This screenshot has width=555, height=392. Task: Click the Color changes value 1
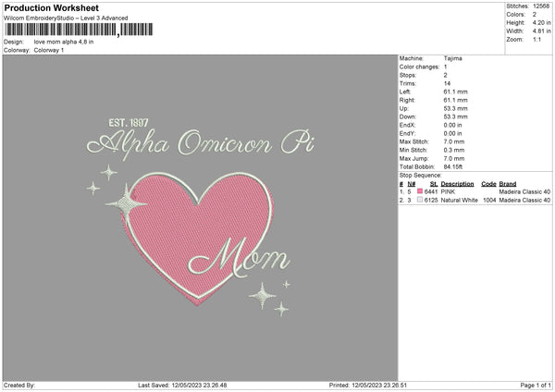tap(445, 67)
